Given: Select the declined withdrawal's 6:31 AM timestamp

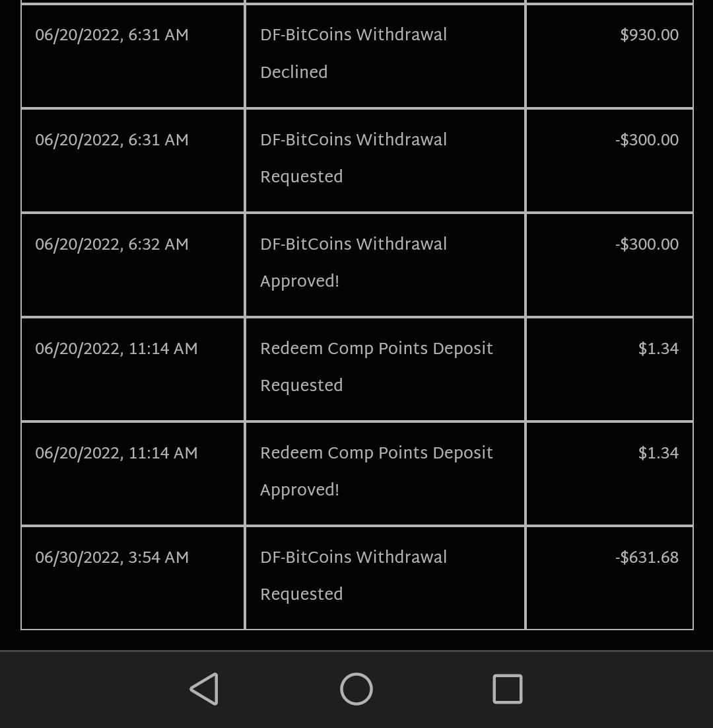Looking at the screenshot, I should tap(112, 36).
